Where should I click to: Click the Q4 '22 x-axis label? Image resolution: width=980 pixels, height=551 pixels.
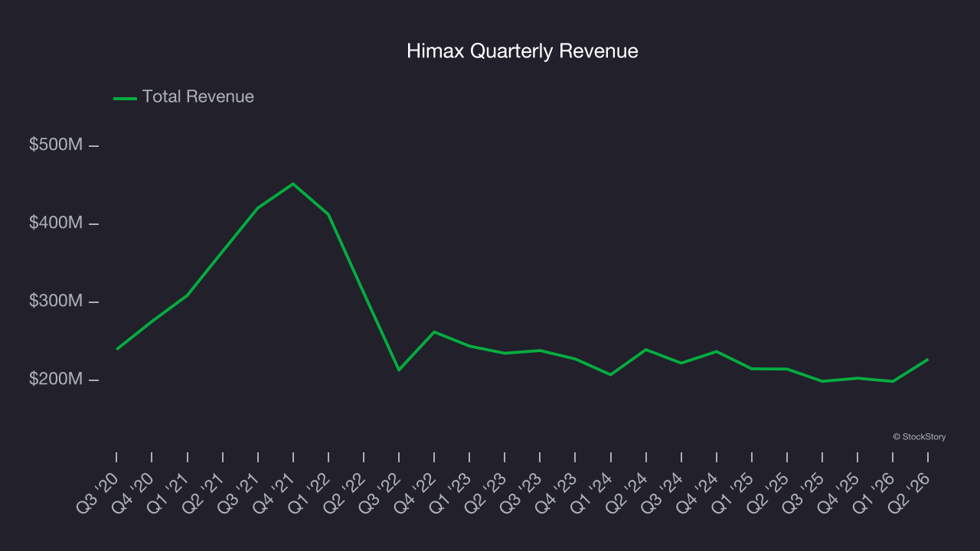pyautogui.click(x=416, y=492)
